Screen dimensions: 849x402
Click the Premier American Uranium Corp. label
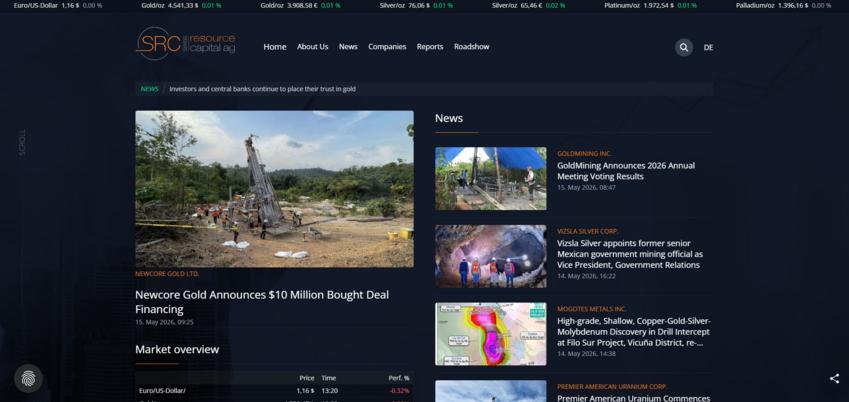pos(612,387)
